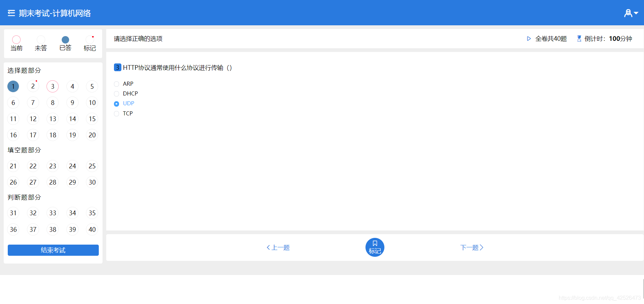Open fill-in question 21

coord(13,166)
